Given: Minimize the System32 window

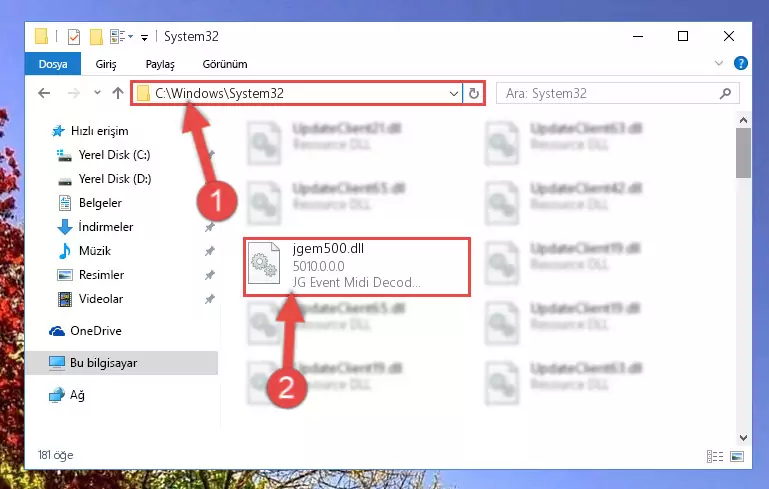Looking at the screenshot, I should point(638,36).
